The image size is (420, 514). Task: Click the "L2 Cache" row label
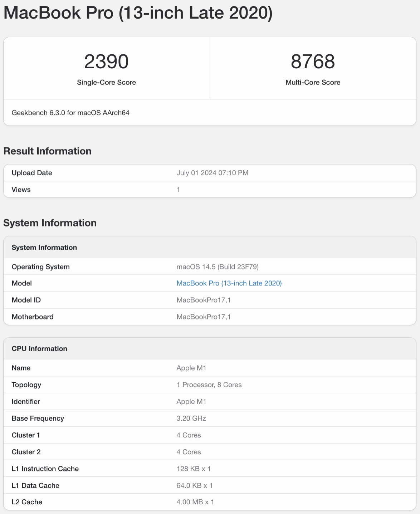[x=27, y=502]
